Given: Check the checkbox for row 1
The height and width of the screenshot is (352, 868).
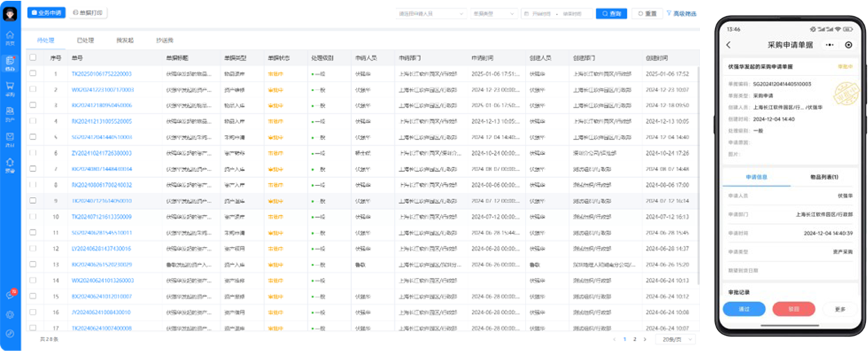Looking at the screenshot, I should 33,74.
